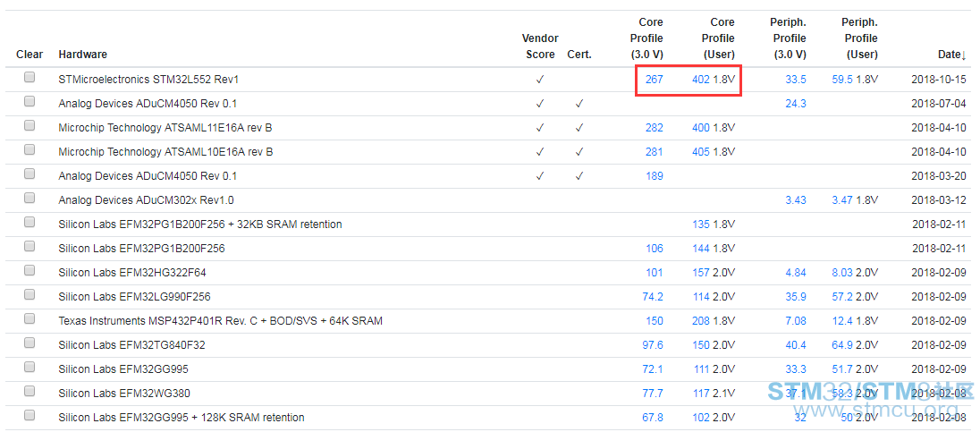The image size is (980, 432).
Task: Open the 40.4 peripheral score link
Action: [796, 344]
